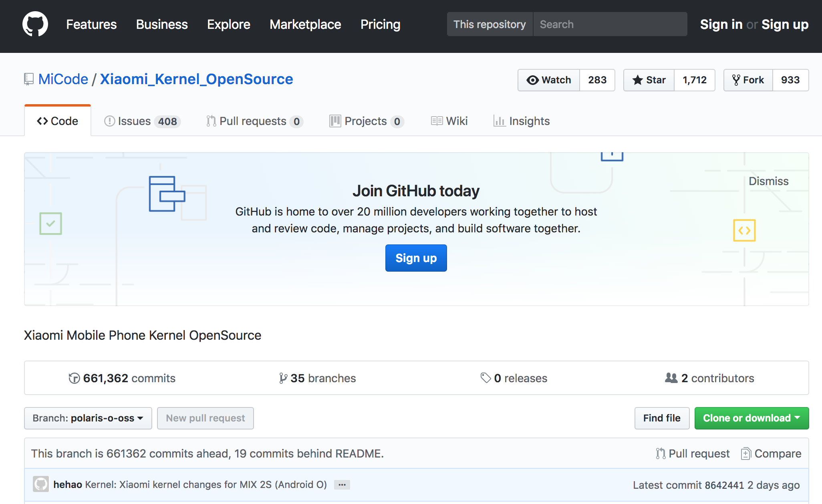822x504 pixels.
Task: Click the contributors people icon
Action: pyautogui.click(x=671, y=378)
